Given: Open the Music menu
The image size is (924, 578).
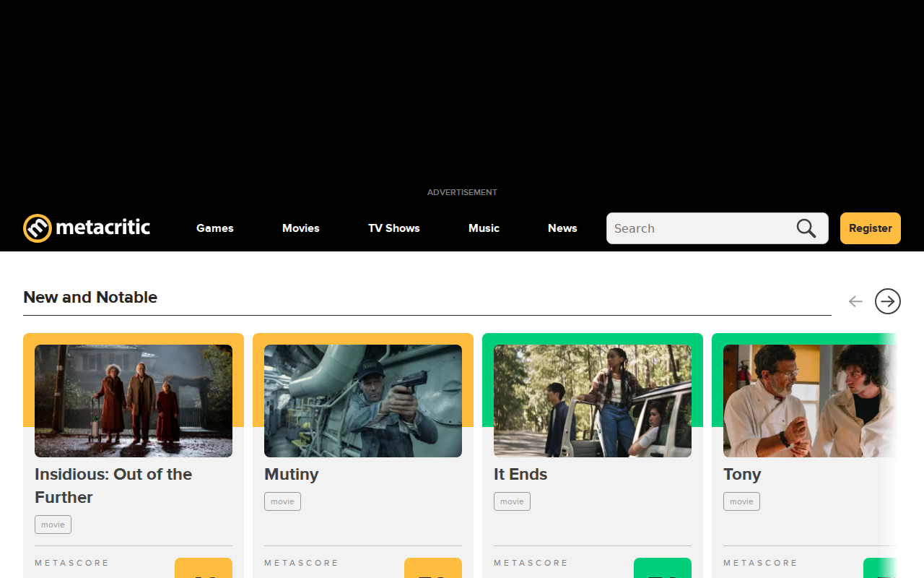Looking at the screenshot, I should pos(484,228).
